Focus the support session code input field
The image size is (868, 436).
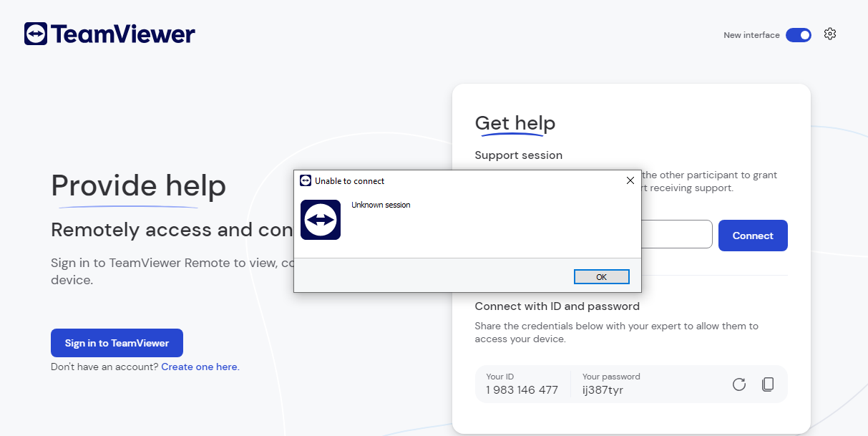pos(676,234)
